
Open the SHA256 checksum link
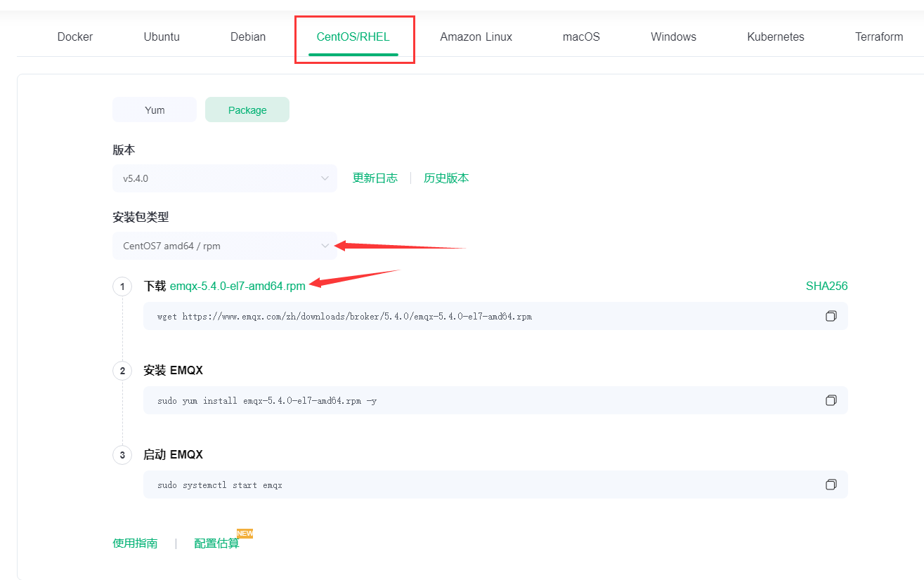[x=827, y=286]
